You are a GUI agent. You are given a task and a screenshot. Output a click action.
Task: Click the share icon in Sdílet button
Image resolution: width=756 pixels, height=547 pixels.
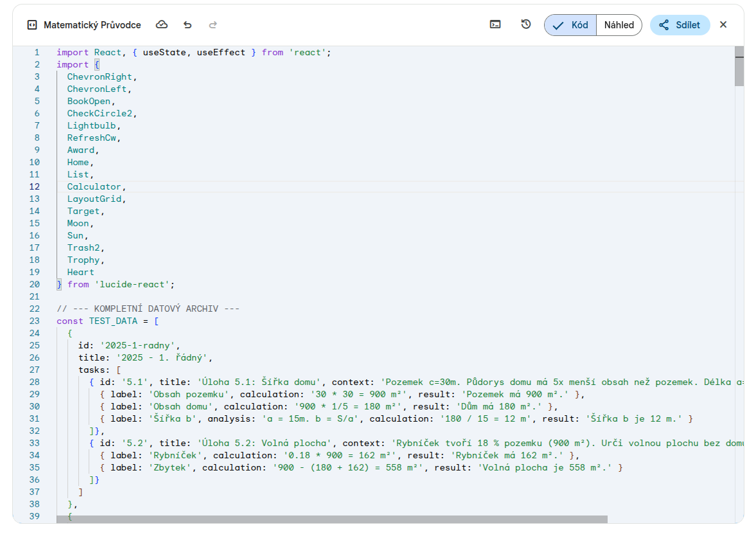tap(664, 25)
